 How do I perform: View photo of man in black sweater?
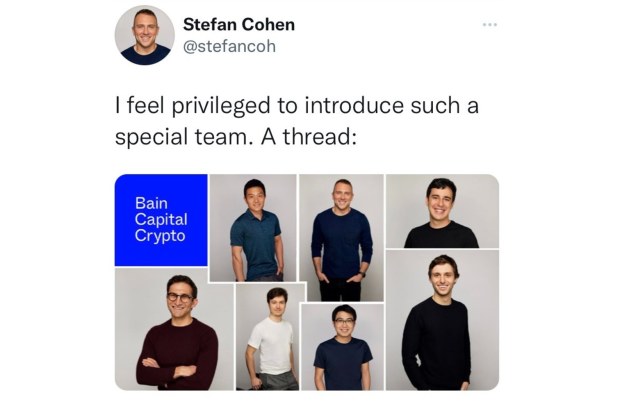(x=442, y=320)
